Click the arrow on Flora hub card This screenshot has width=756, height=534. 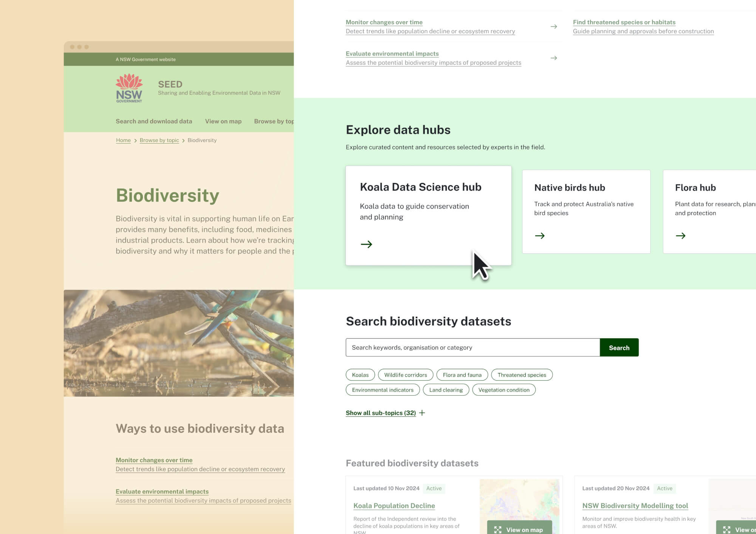[x=680, y=236]
